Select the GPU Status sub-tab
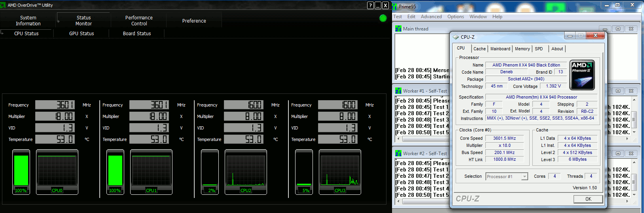The height and width of the screenshot is (213, 644). point(81,34)
